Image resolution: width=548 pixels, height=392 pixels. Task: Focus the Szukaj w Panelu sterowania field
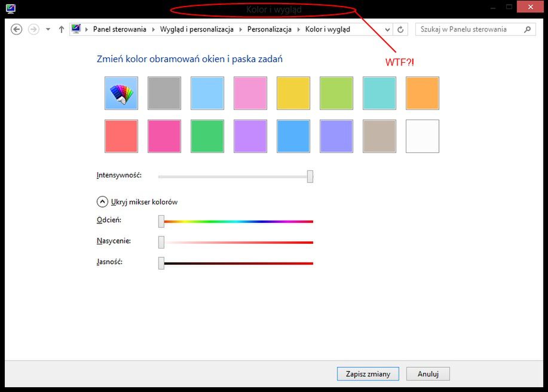coord(475,29)
